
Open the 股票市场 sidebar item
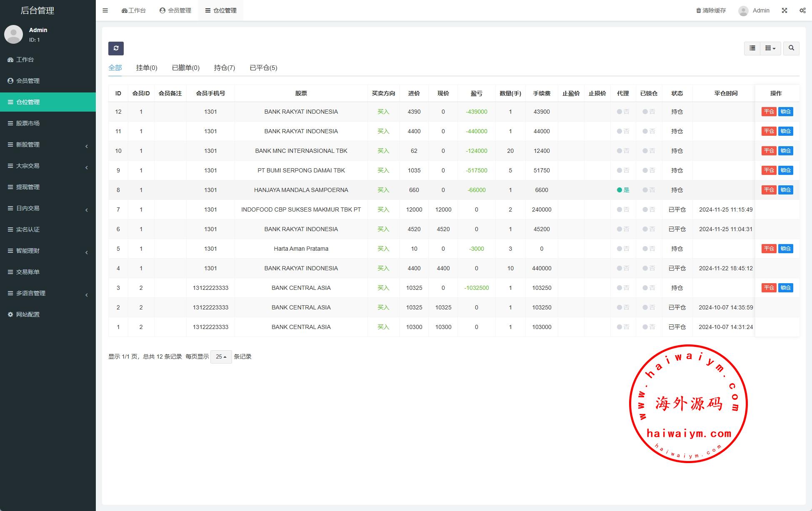[27, 123]
